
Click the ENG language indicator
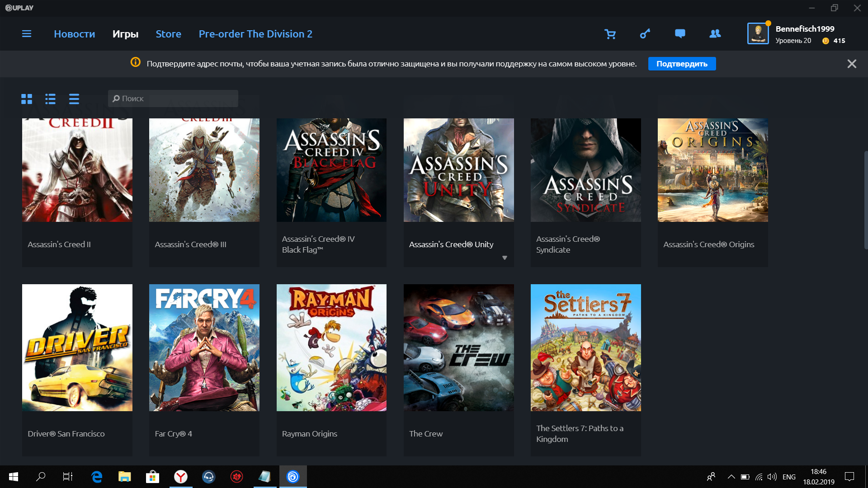(789, 477)
